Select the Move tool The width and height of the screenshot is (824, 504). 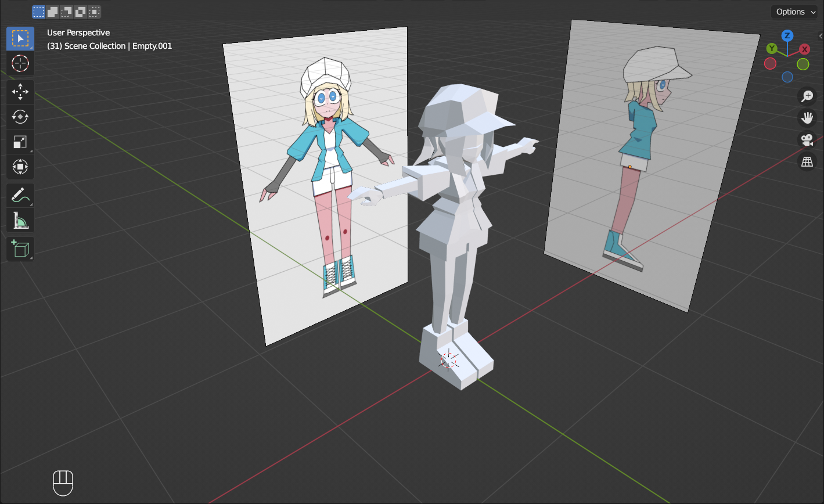pyautogui.click(x=20, y=92)
